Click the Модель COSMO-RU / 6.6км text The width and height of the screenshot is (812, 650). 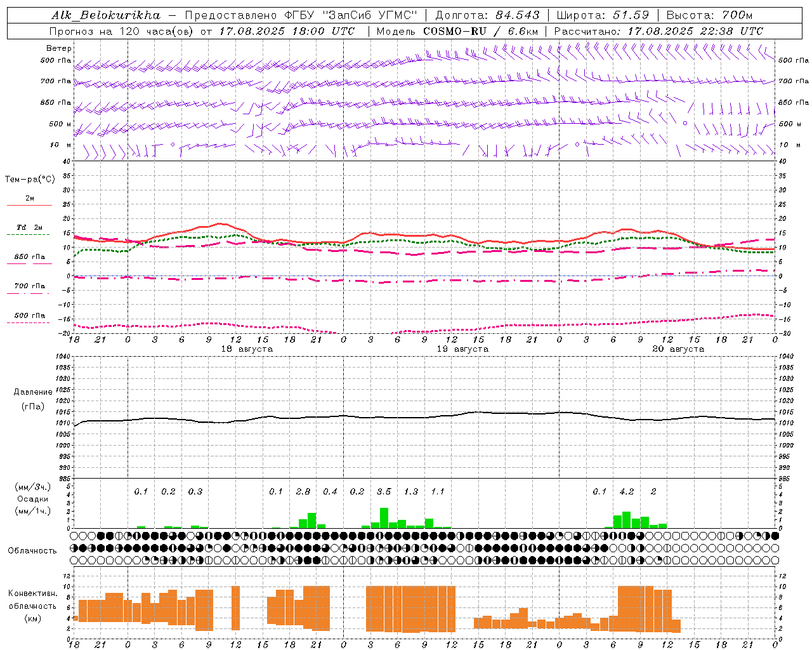[457, 31]
